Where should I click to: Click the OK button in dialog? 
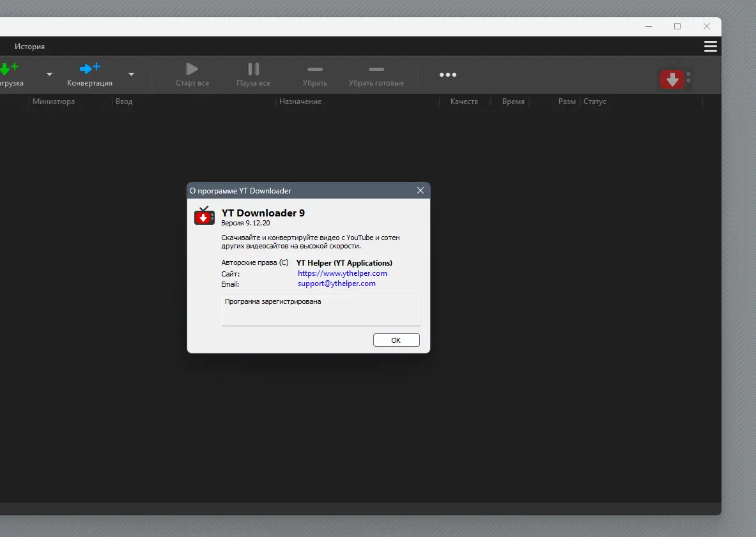[x=396, y=340]
